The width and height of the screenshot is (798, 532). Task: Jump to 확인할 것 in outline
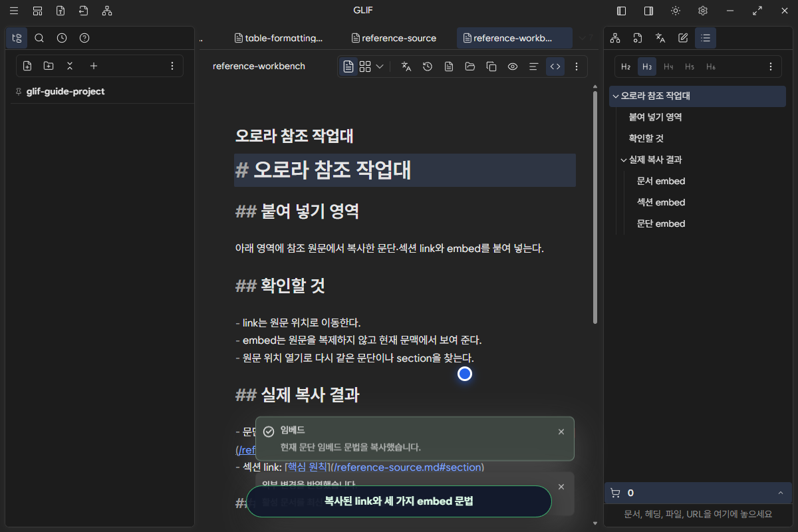[646, 138]
